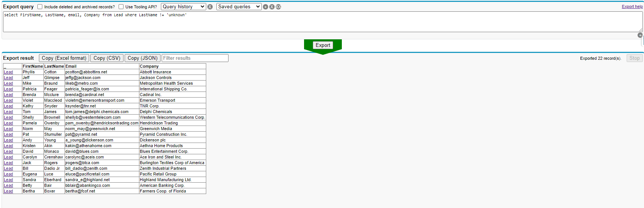
Task: Open the Lead link for Phyllis Cotton
Action: click(8, 72)
